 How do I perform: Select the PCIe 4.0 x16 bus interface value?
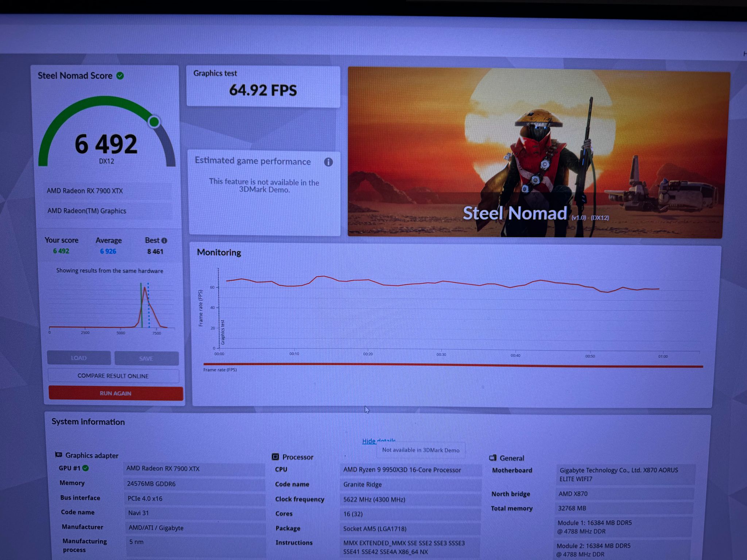pyautogui.click(x=145, y=498)
